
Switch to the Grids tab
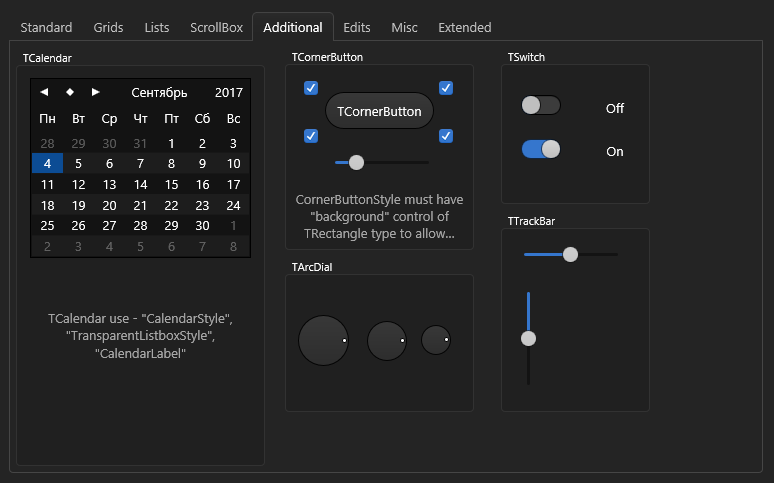[x=108, y=27]
